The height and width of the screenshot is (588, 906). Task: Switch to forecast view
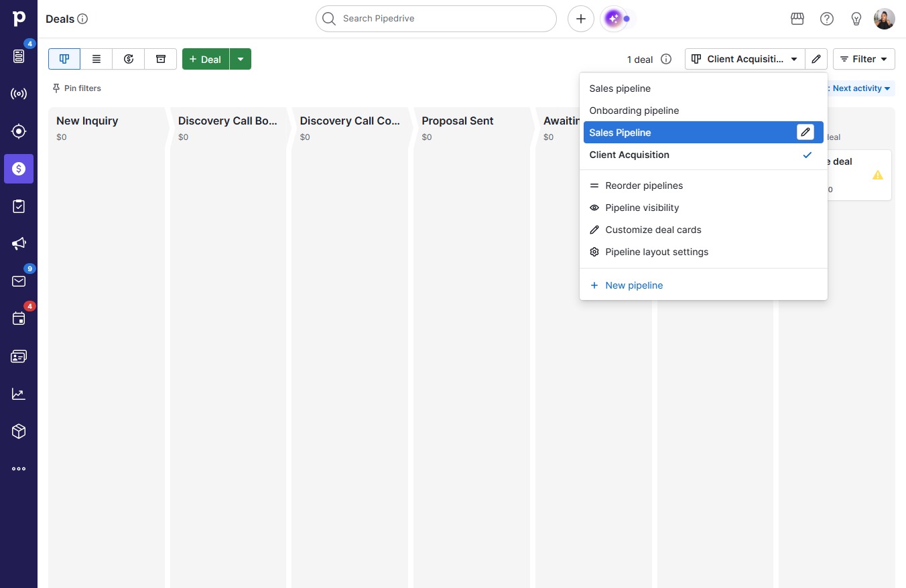129,59
